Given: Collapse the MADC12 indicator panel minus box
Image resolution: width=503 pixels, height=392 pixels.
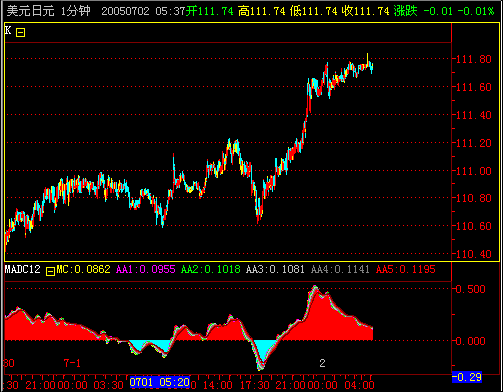Looking at the screenshot, I should [50, 271].
